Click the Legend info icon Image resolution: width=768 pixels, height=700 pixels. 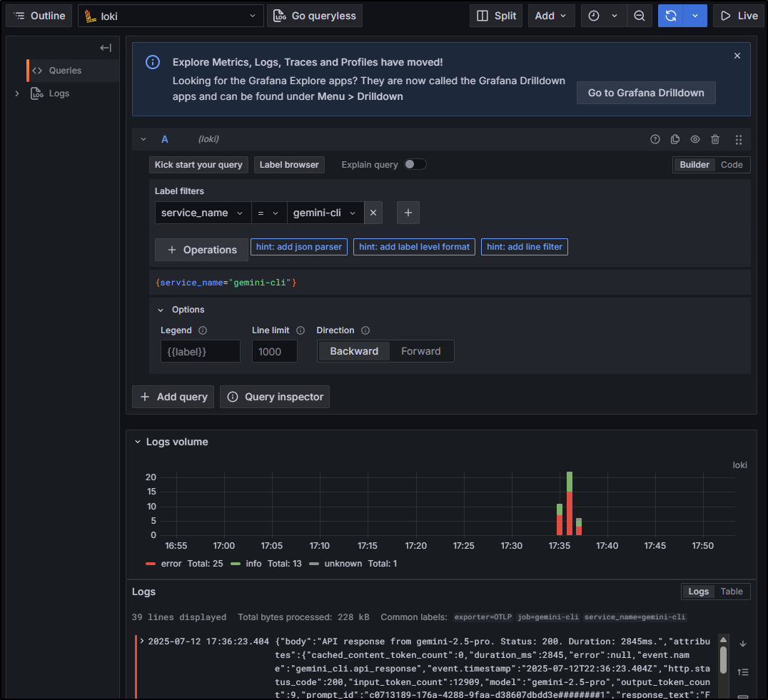click(x=203, y=330)
